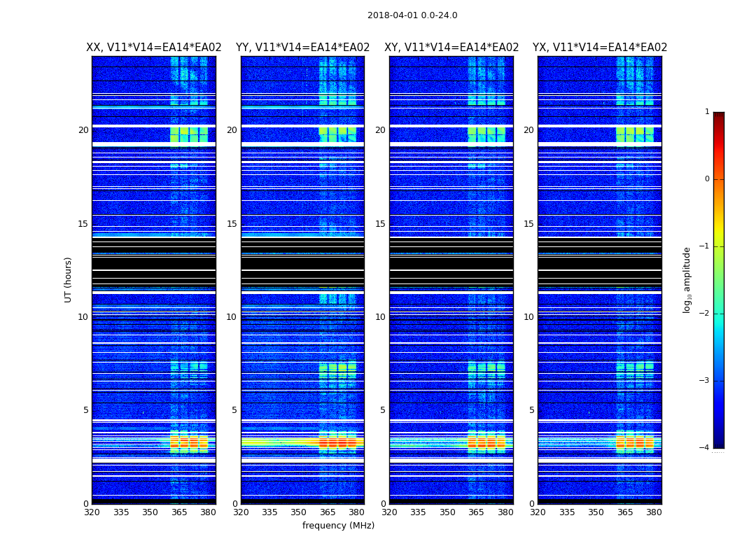735x560 pixels.
Task: Select the YY panel title text
Action: coord(302,48)
